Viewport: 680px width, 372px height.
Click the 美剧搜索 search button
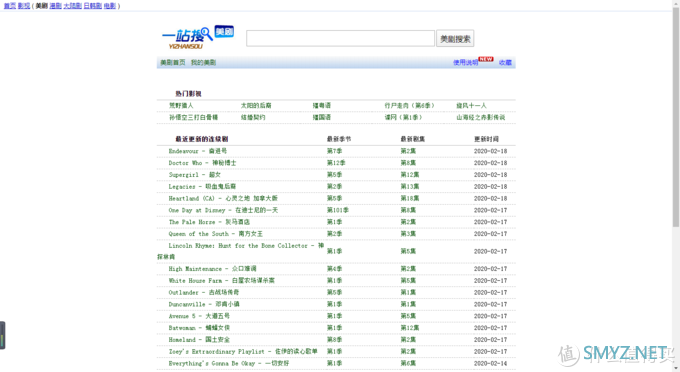[x=455, y=38]
